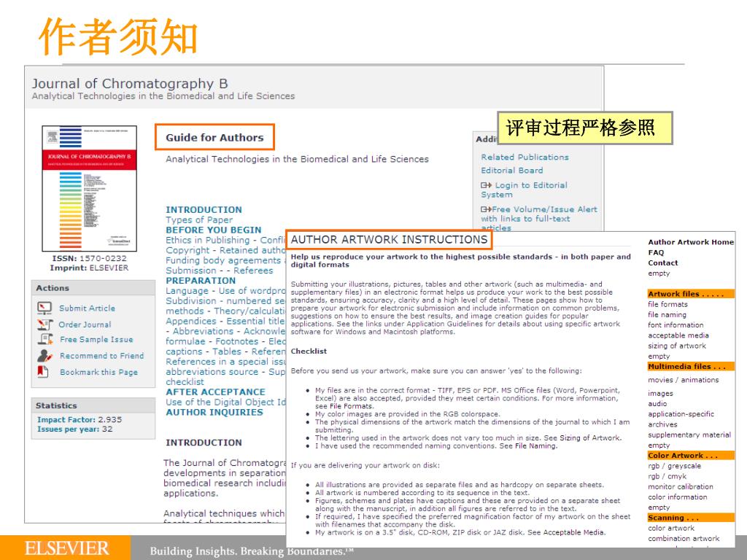Open the Ethics in Publishing link
747x560 pixels.
coord(208,240)
